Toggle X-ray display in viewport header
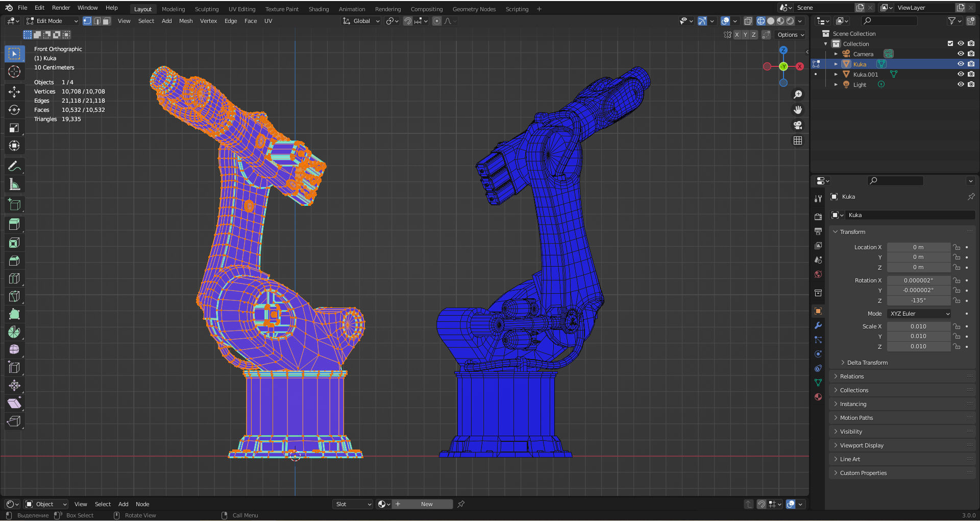The height and width of the screenshot is (521, 980). point(748,21)
